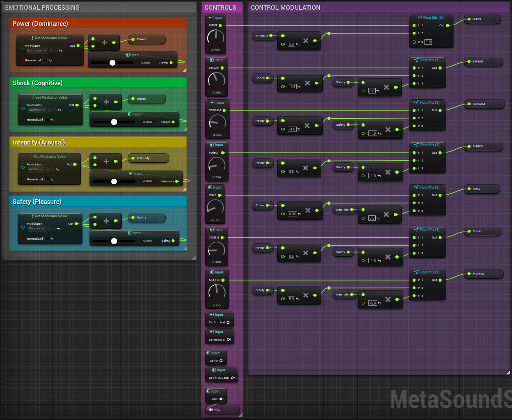Open the Pleasure modulator dropdown
This screenshot has width=512, height=420.
coord(37,229)
